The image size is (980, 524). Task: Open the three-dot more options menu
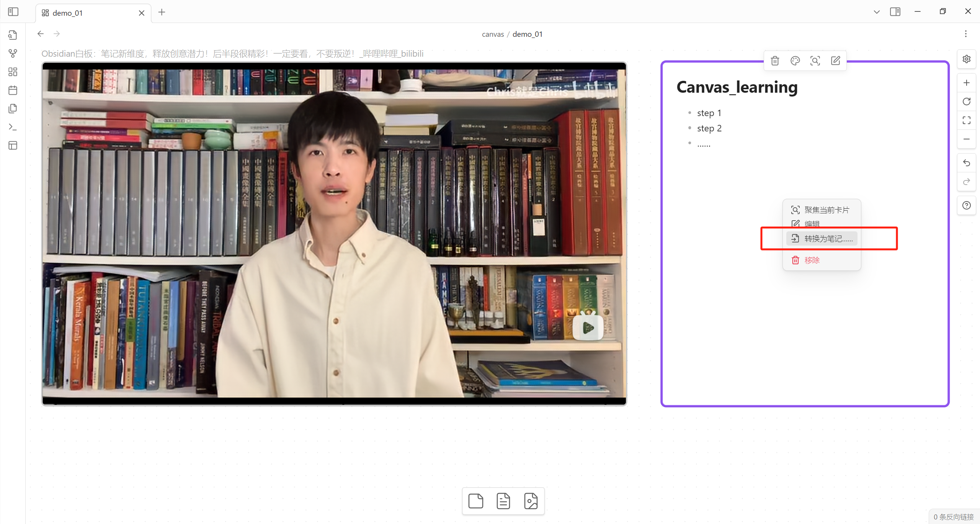[x=965, y=34]
